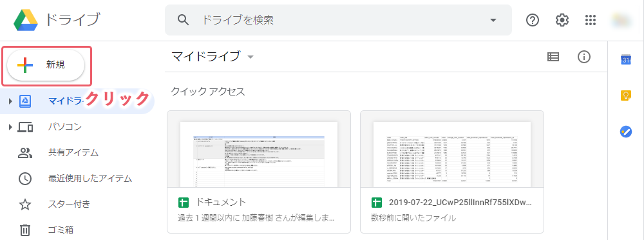Open 最近使用したアイテム in the sidebar
This screenshot has width=644, height=240.
pyautogui.click(x=90, y=179)
